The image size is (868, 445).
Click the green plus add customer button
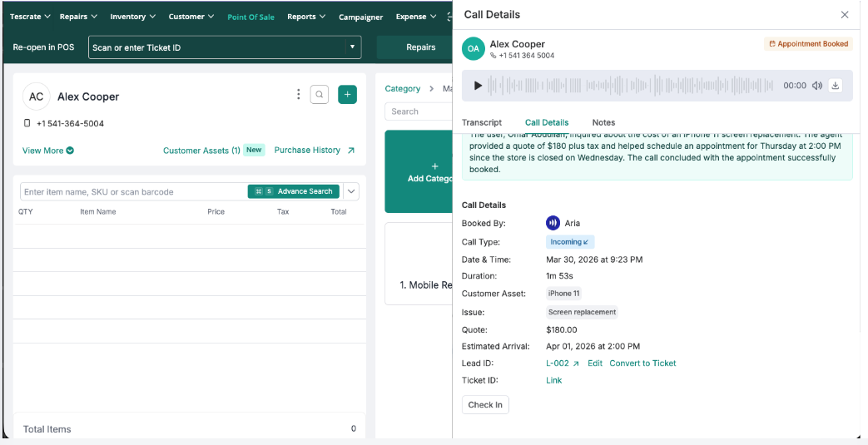click(x=347, y=95)
